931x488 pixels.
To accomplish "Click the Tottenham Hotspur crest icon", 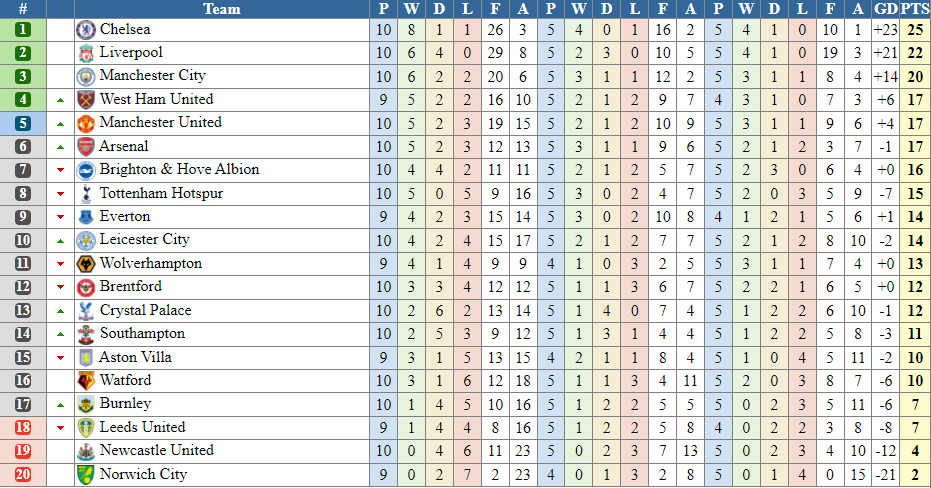I will 86,194.
